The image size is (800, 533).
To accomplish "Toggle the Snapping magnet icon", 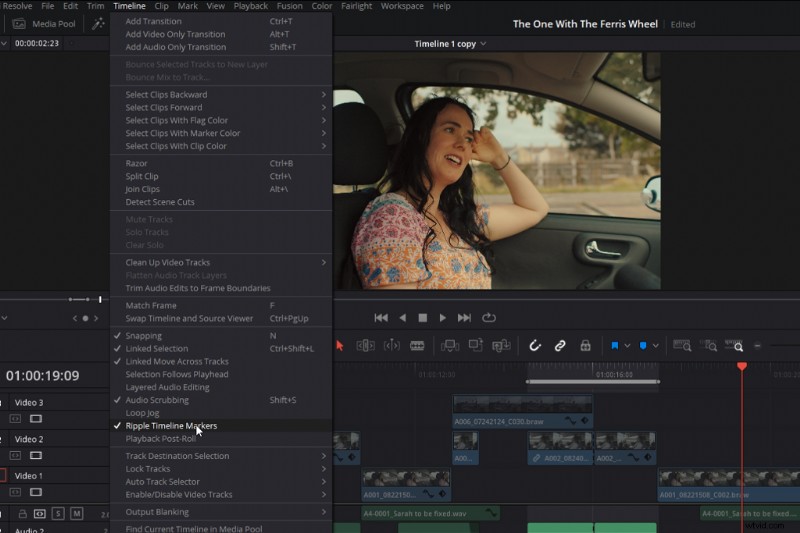I will [534, 346].
